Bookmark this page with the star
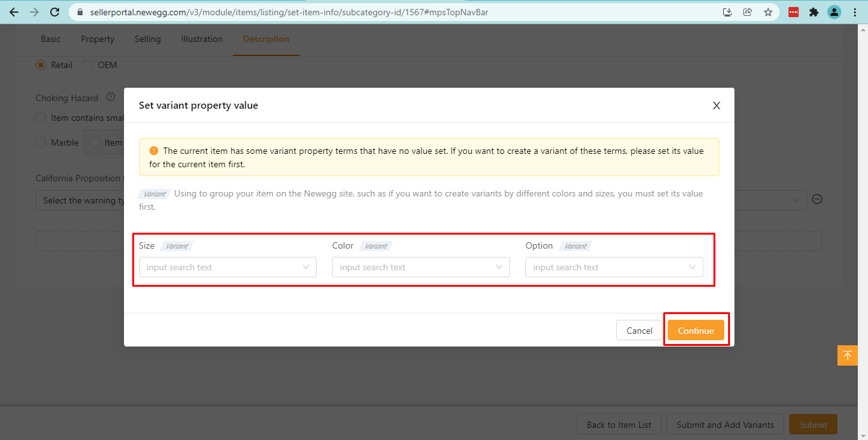The image size is (868, 440). 768,12
